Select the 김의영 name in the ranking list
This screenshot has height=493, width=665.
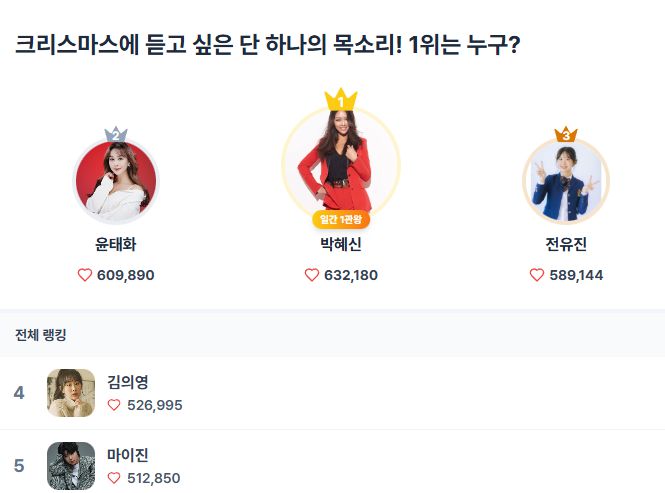pos(128,381)
